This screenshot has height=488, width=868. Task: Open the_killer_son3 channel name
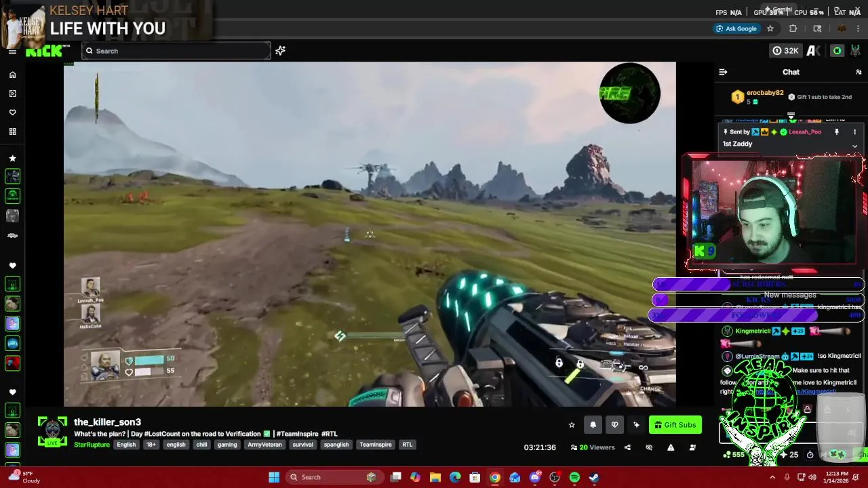107,422
